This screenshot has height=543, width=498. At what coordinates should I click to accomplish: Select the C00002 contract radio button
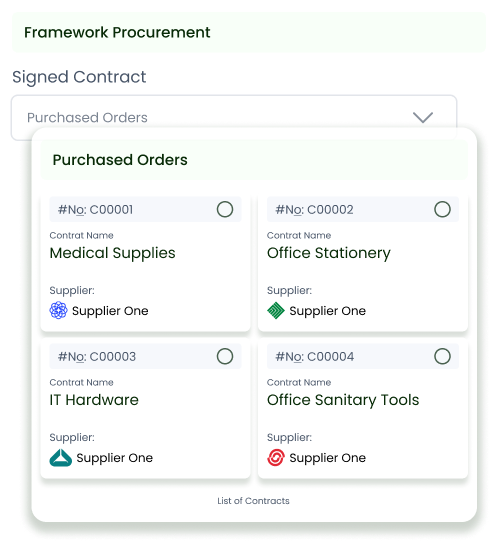442,209
